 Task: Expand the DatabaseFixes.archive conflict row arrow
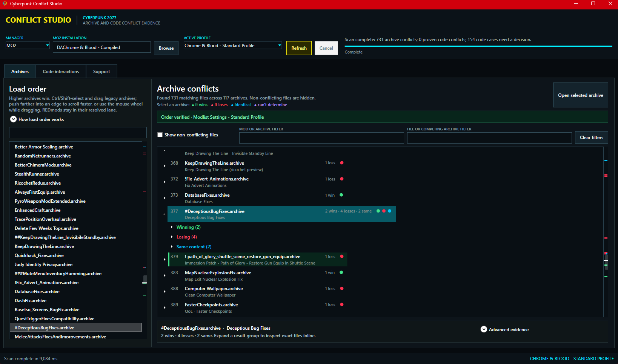[x=164, y=198]
